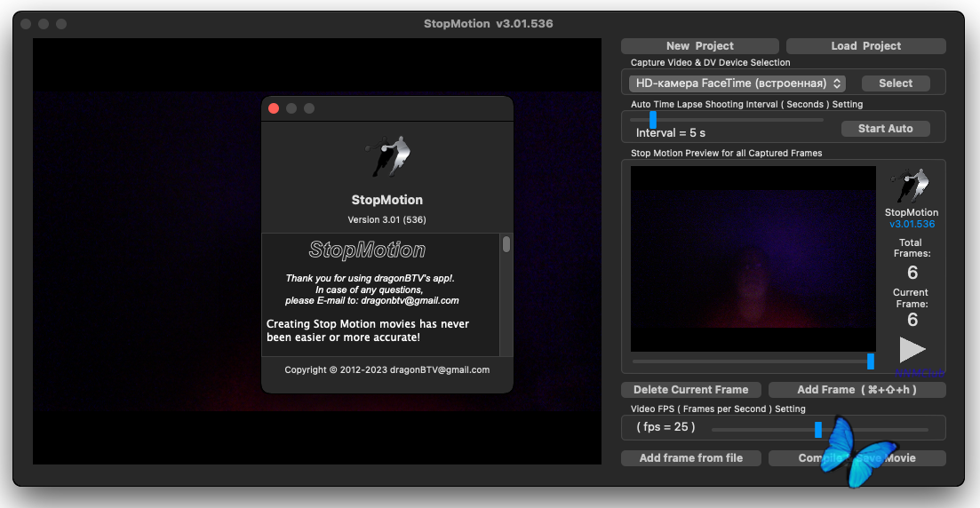This screenshot has width=980, height=508.
Task: Click the New Project button
Action: pyautogui.click(x=699, y=46)
